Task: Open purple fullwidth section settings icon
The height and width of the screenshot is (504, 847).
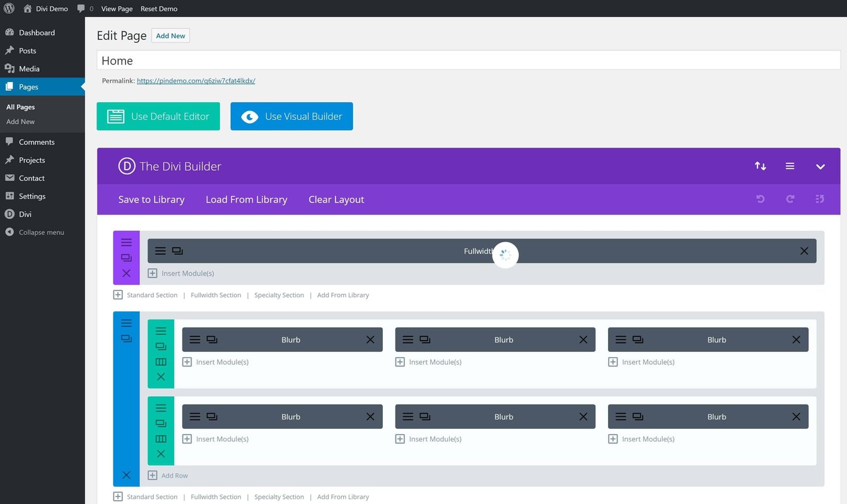Action: (126, 242)
